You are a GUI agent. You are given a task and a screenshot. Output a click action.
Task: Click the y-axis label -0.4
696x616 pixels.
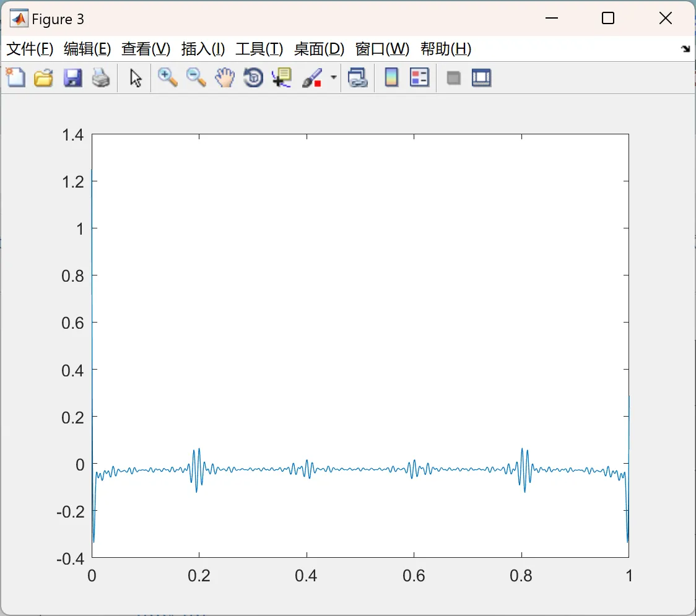coord(71,559)
